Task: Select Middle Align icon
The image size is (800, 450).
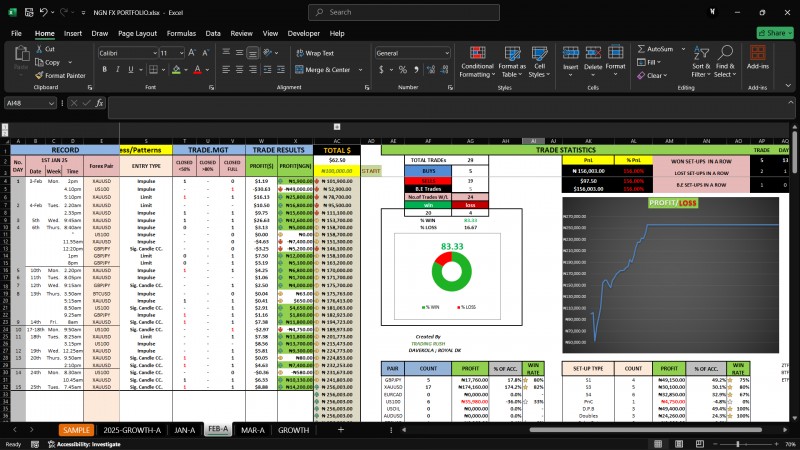Action: point(239,53)
